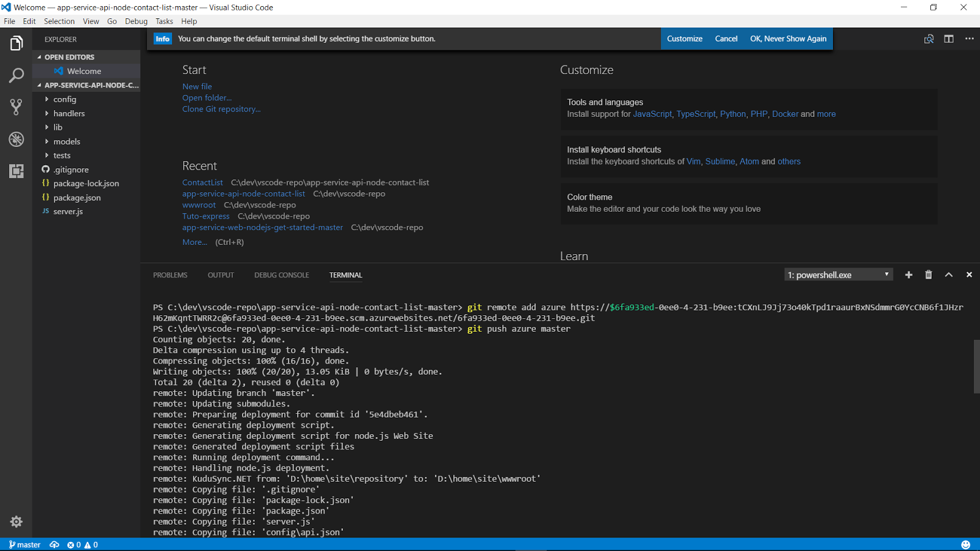Click the Python language support link
The image size is (980, 551).
[x=733, y=114]
